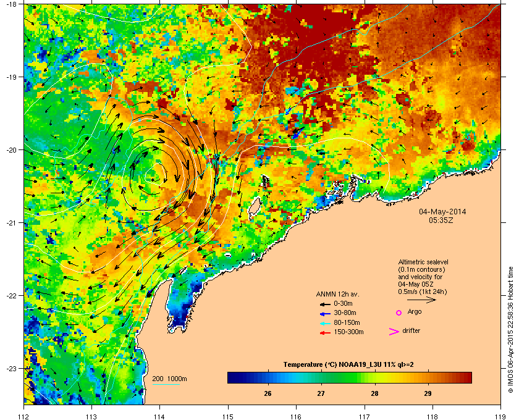Screen dimensions: 519x420
Task: Click the ANMN 12h av. legend title
Action: point(337,294)
